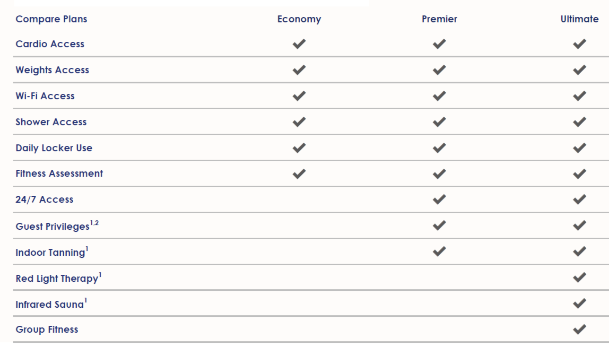Image resolution: width=609 pixels, height=364 pixels.
Task: Click Ultimate checkmark for Infrared Sauna
Action: click(x=579, y=304)
